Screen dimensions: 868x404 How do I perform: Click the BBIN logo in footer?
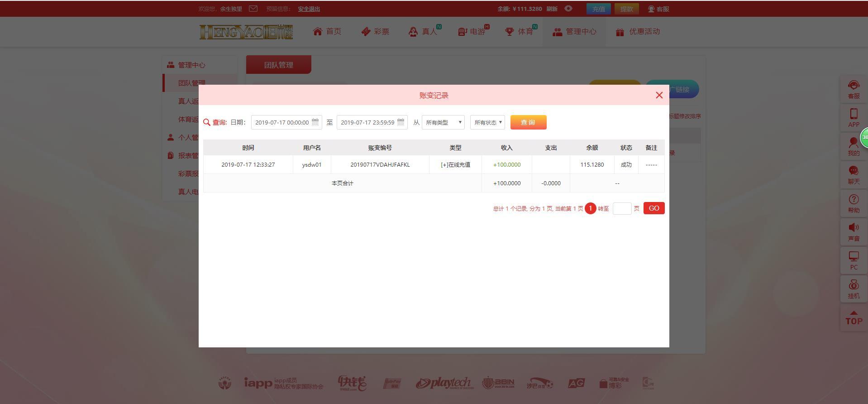[x=498, y=383]
